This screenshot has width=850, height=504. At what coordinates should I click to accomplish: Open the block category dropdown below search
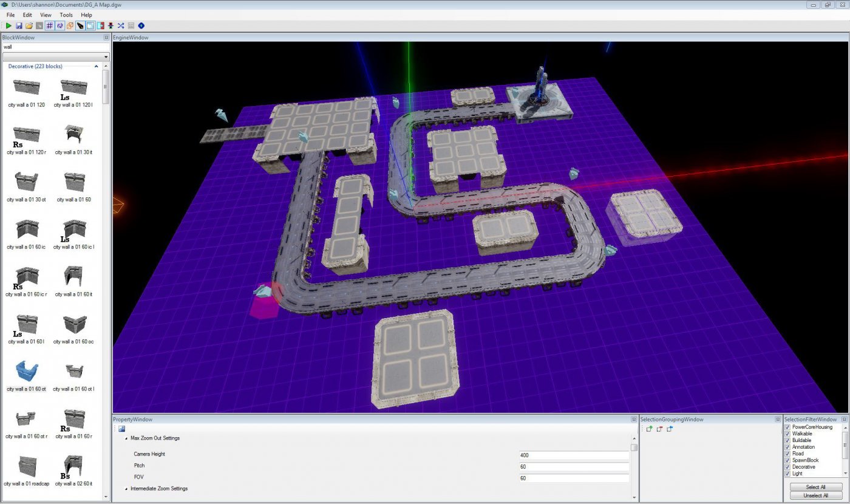[55, 57]
